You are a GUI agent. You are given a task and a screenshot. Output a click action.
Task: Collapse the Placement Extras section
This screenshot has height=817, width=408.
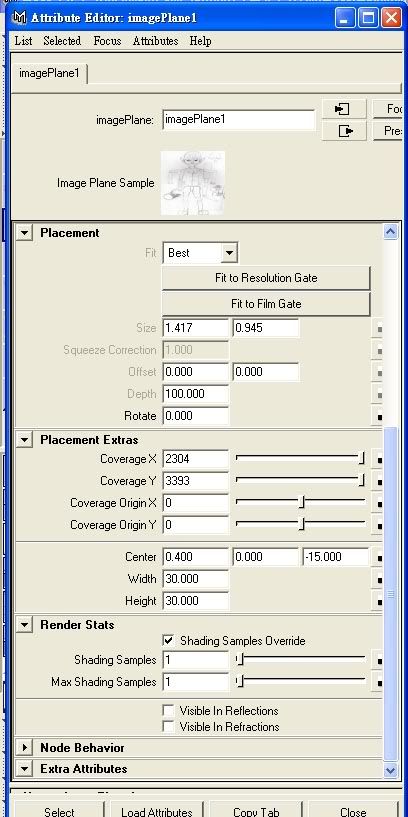(x=24, y=440)
